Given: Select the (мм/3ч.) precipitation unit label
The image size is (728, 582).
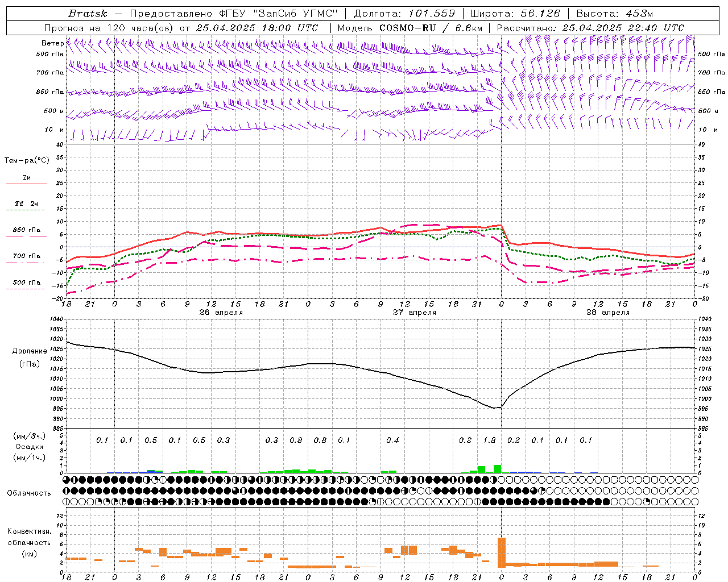Looking at the screenshot, I should [30, 436].
